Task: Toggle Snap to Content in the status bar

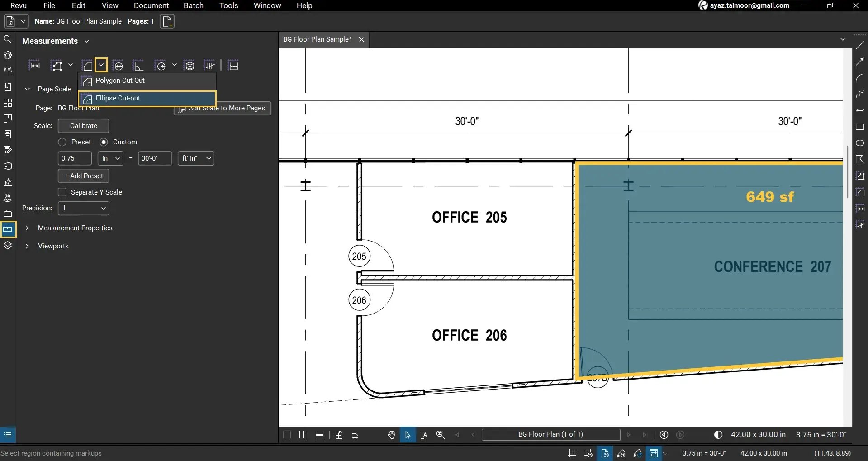Action: pos(605,453)
